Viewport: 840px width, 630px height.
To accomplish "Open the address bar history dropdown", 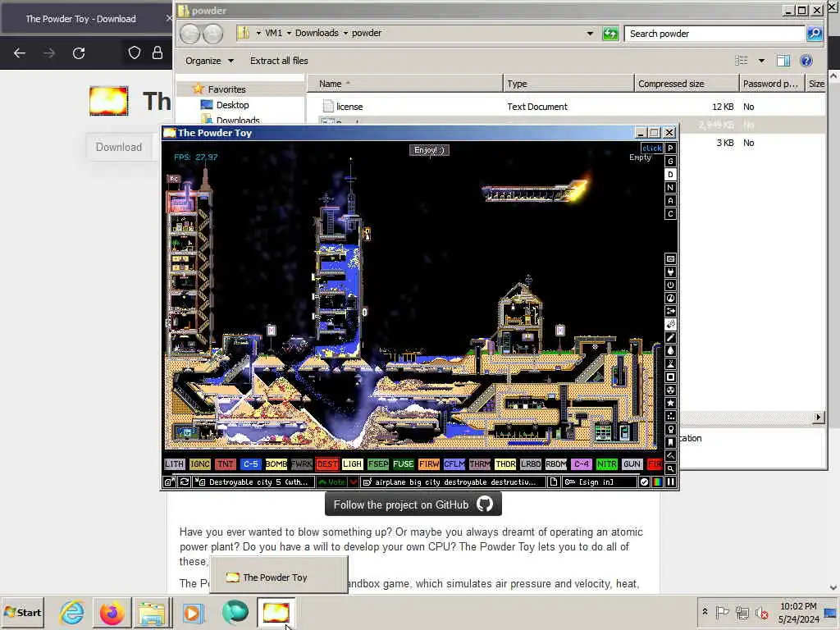I will point(590,33).
